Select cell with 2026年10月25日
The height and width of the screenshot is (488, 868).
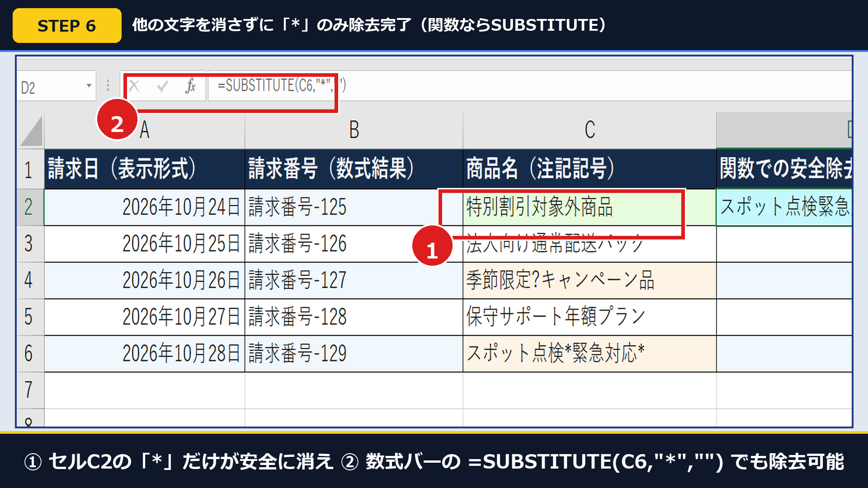145,244
